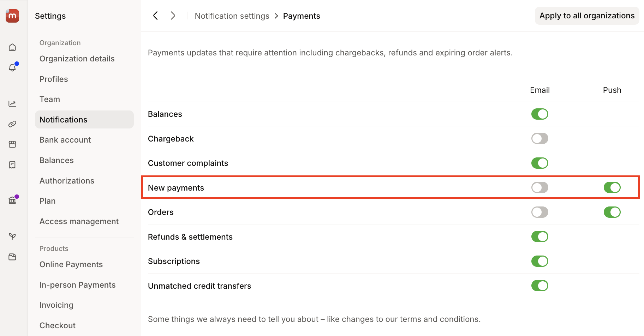Disable the Balances email toggle
This screenshot has height=336, width=644.
click(539, 114)
